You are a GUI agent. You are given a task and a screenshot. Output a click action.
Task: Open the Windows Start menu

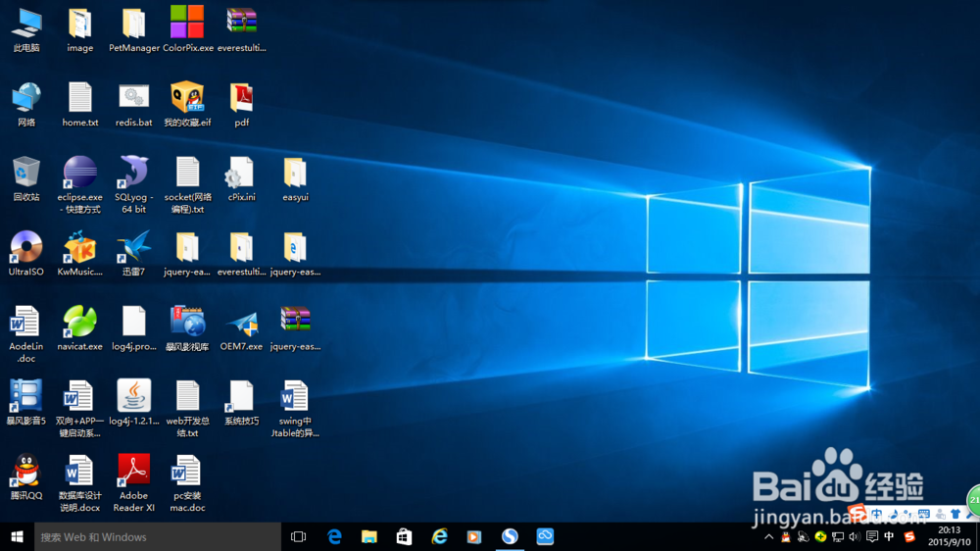(x=17, y=536)
